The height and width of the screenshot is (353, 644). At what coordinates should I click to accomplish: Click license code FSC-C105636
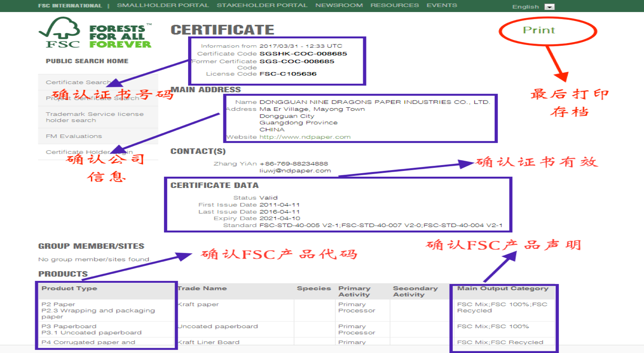[x=288, y=74]
